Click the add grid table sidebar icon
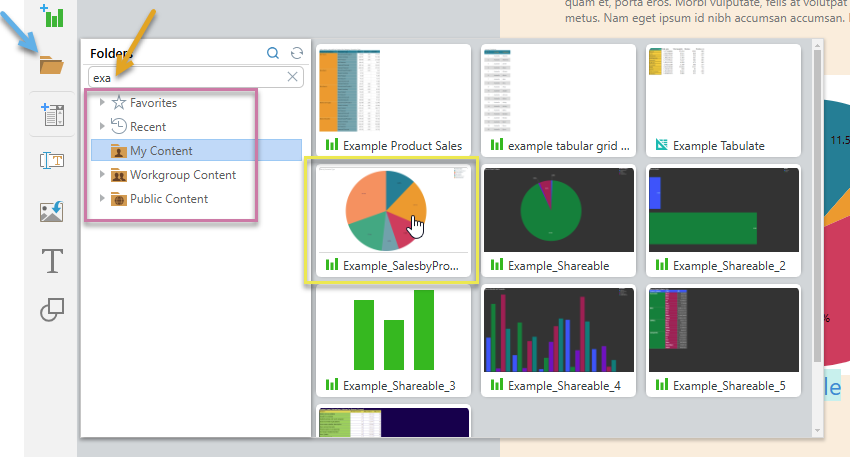The image size is (850, 457). coord(51,113)
